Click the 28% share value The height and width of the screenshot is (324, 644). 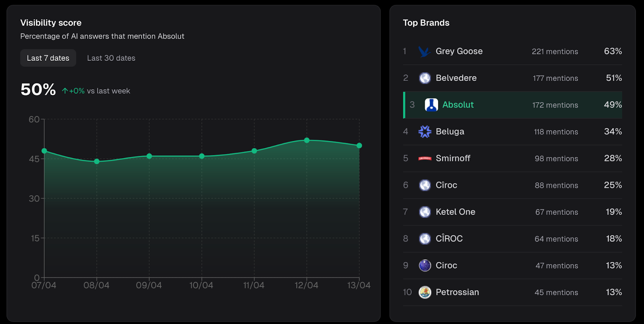613,158
